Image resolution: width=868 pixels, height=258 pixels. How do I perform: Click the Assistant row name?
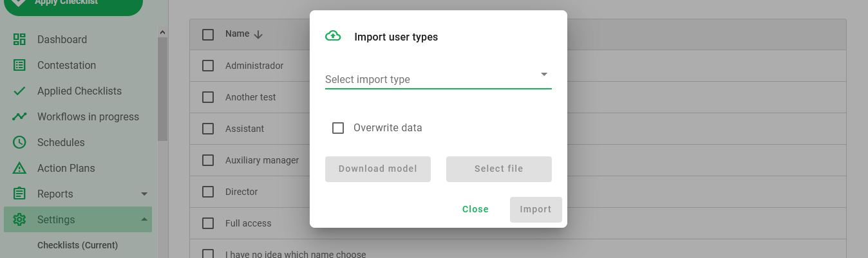[x=245, y=129]
